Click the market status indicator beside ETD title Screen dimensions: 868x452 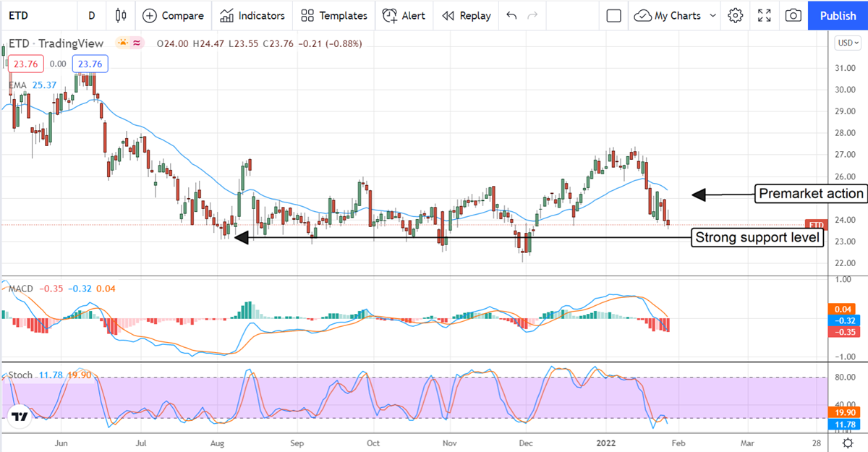[124, 43]
